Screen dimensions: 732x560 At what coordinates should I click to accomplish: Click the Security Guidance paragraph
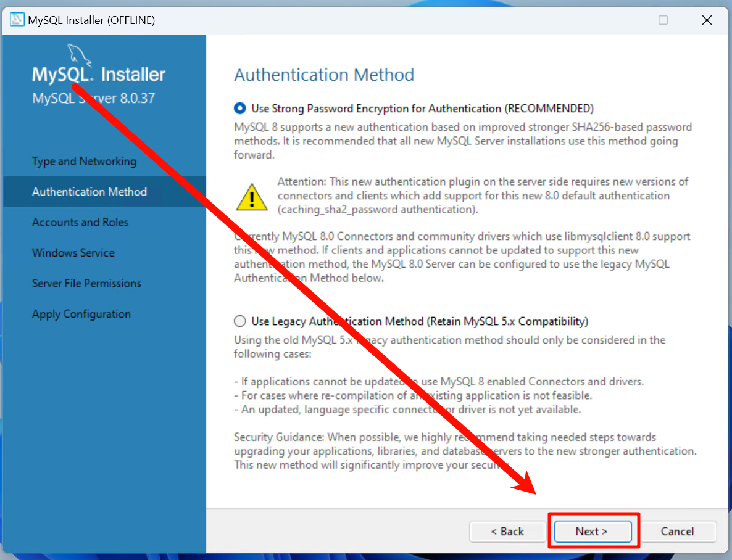[x=465, y=451]
